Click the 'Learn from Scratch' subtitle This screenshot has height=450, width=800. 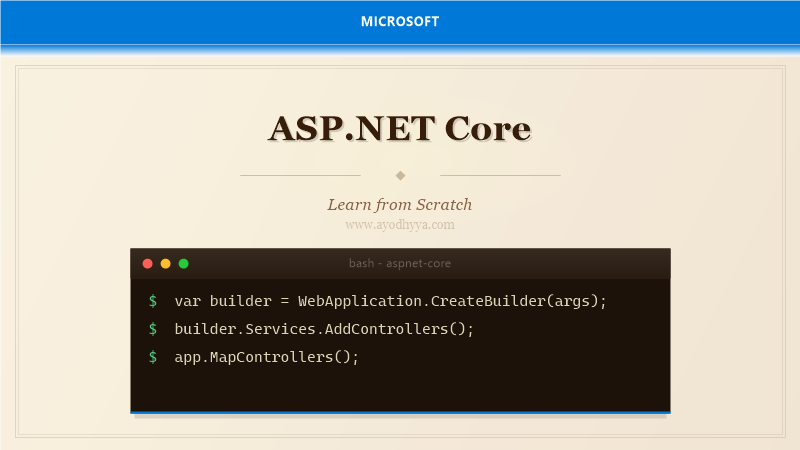[x=400, y=205]
